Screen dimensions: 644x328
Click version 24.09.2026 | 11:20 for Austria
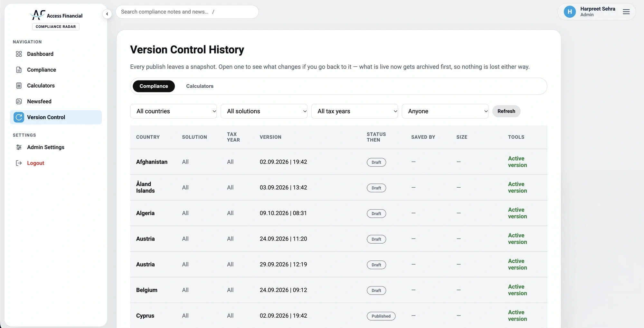(283, 239)
